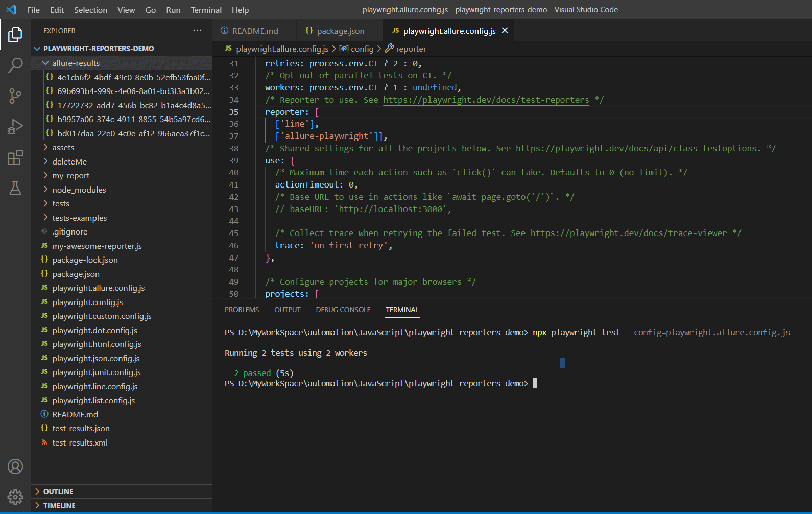Open the Terminal menu
This screenshot has height=514, width=812.
(x=206, y=10)
